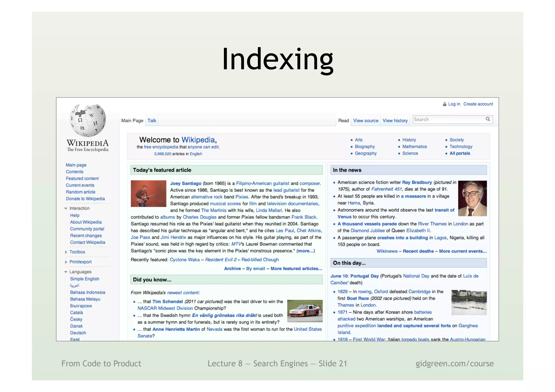Select the Main Page tab
555x392 pixels.
coord(132,121)
